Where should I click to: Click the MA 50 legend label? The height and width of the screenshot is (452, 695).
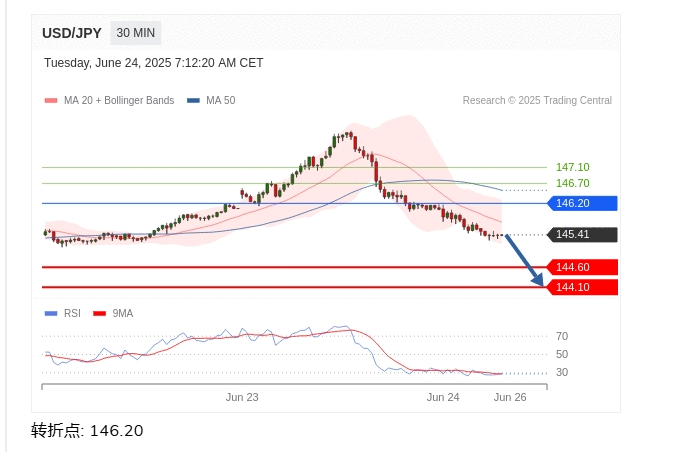[221, 101]
